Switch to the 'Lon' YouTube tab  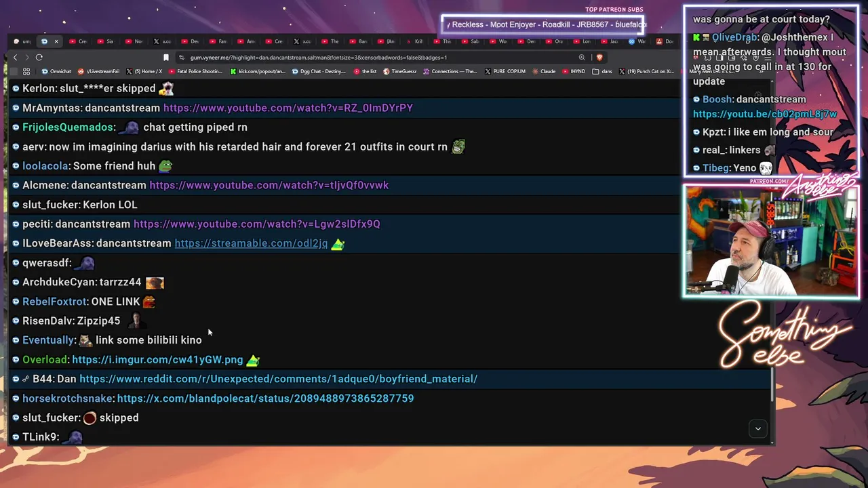583,41
